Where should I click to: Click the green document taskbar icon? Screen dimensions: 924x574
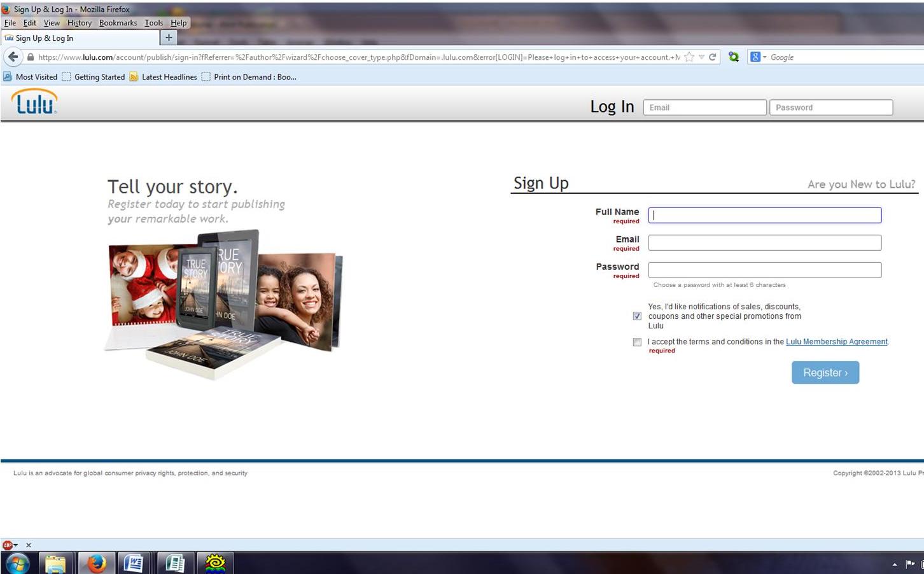point(174,563)
